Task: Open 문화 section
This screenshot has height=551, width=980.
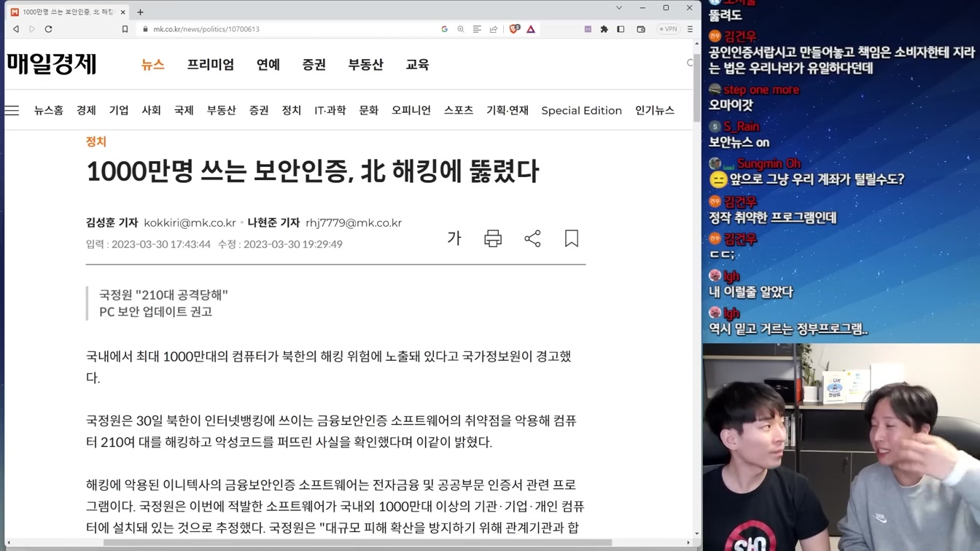Action: (369, 111)
